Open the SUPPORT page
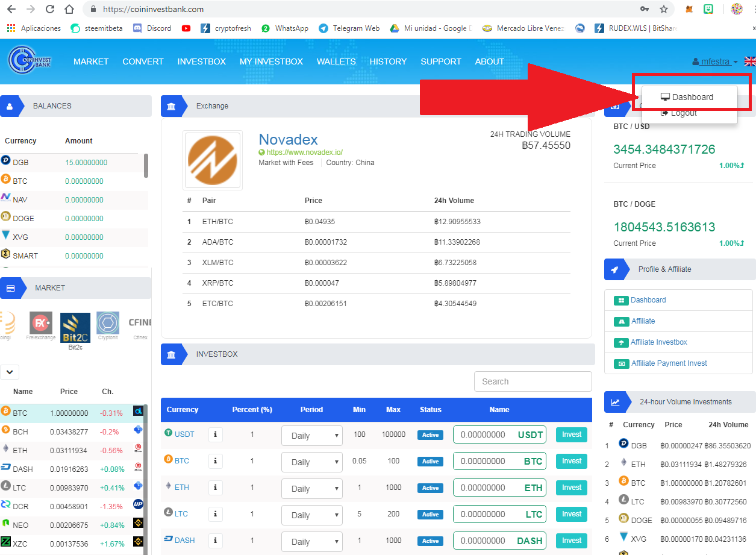The width and height of the screenshot is (756, 555). (x=441, y=61)
